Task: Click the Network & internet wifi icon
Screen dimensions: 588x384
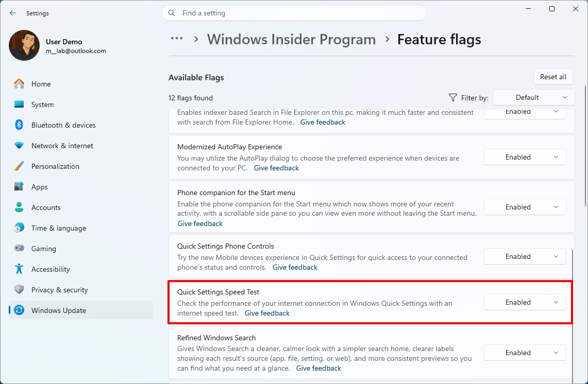Action: pos(19,145)
